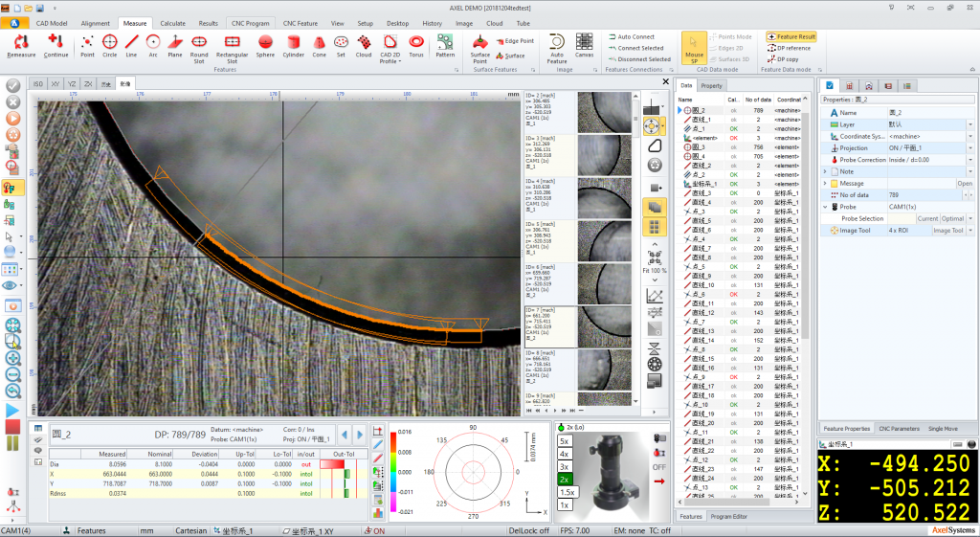Toggle the Feature Result data mode
980x537 pixels.
click(791, 37)
